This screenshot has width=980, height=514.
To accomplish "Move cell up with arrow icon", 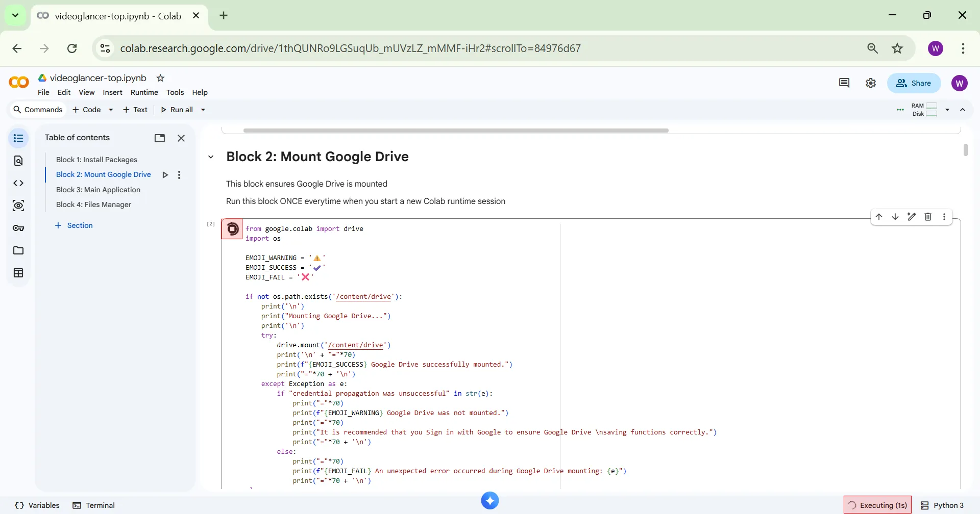I will click(x=879, y=217).
